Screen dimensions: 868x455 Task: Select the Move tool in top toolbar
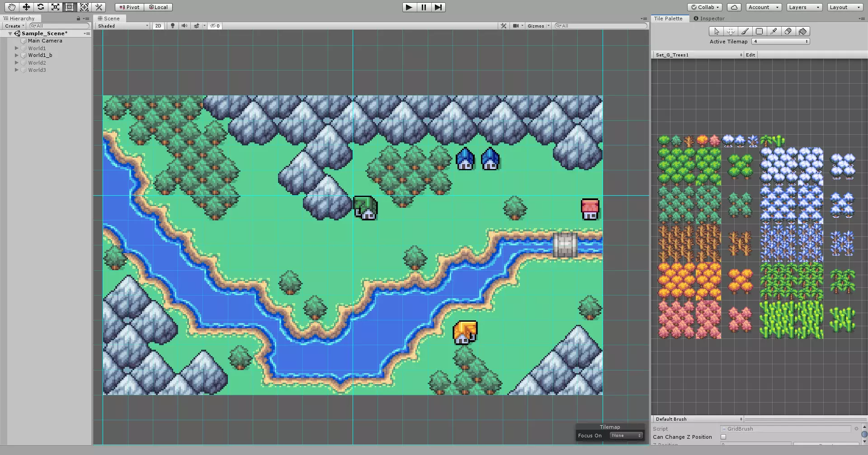pos(26,7)
